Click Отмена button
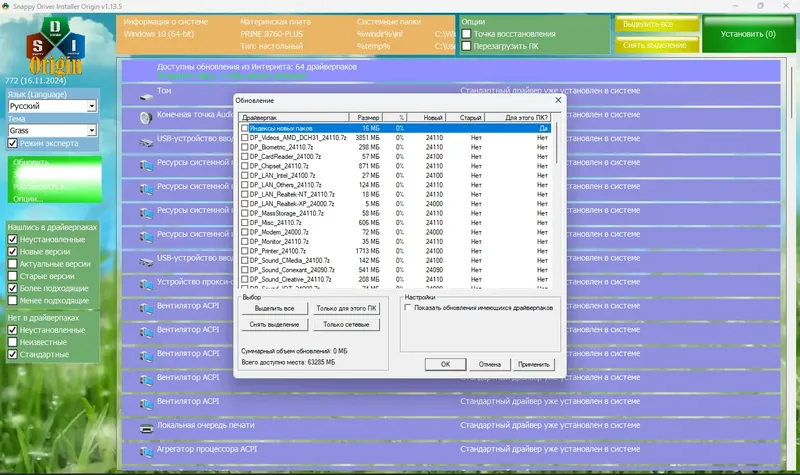The width and height of the screenshot is (800, 475). point(490,364)
